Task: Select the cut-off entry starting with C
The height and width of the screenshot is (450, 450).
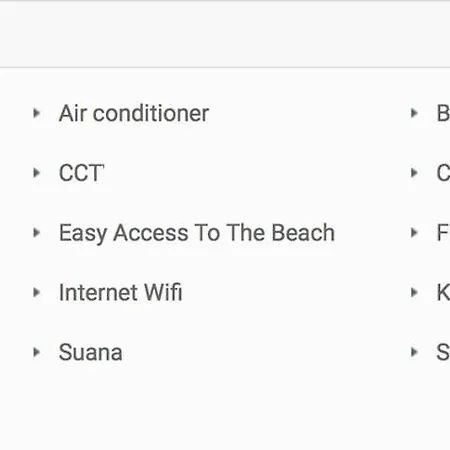Action: tap(443, 173)
